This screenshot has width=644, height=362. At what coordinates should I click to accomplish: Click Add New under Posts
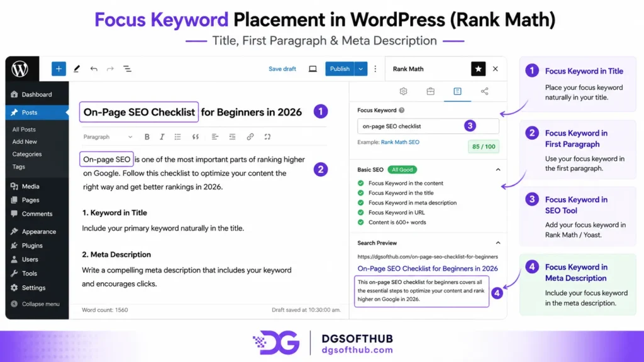pos(25,141)
